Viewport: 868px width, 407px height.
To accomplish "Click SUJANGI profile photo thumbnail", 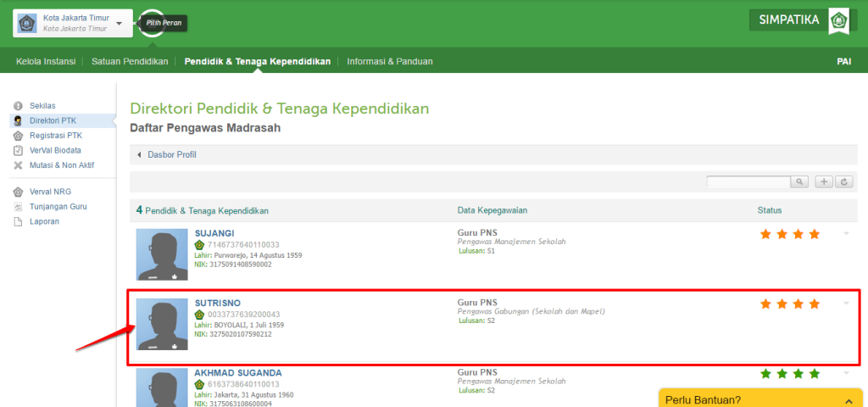I will pyautogui.click(x=162, y=254).
